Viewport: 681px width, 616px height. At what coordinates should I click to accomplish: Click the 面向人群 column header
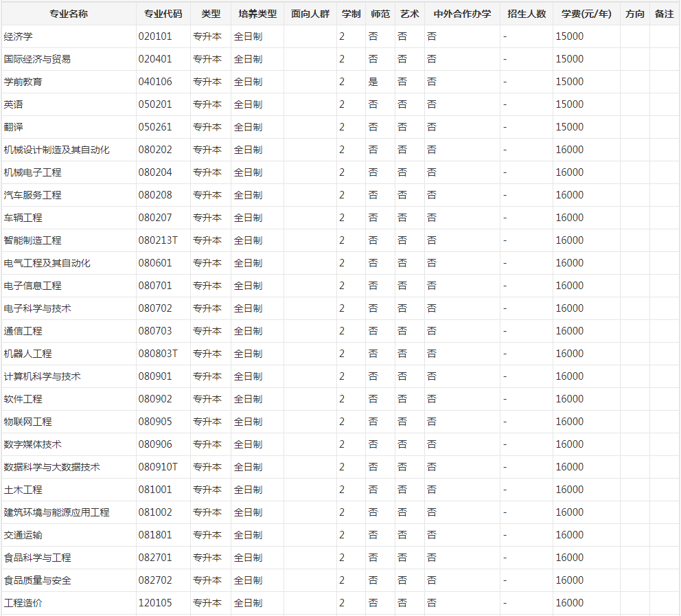(310, 14)
